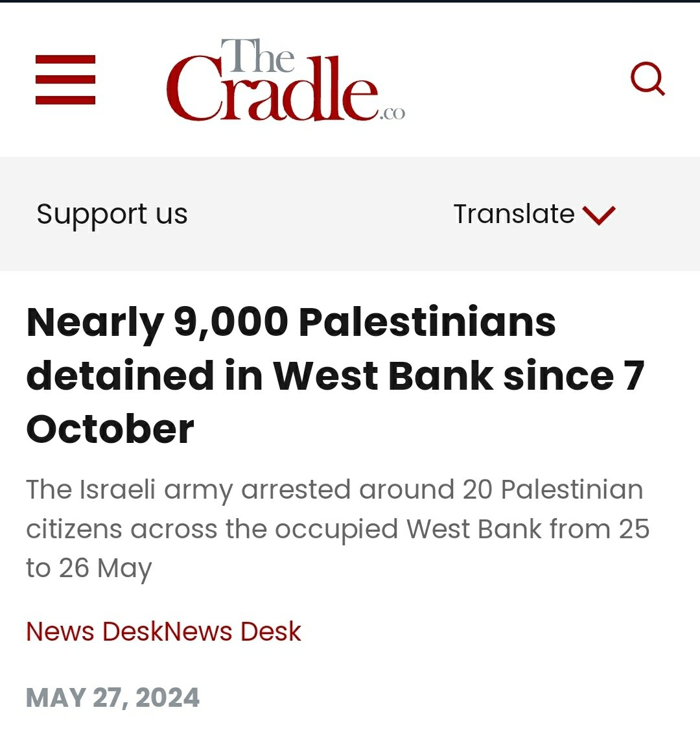Screen dimensions: 700x736
Task: Click the gray word "The" in the logo
Action: (257, 55)
